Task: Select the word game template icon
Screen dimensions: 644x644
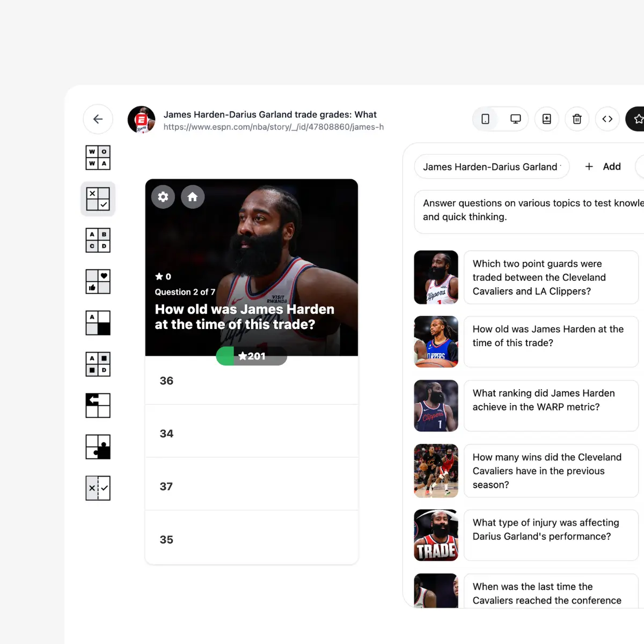Action: pyautogui.click(x=98, y=157)
